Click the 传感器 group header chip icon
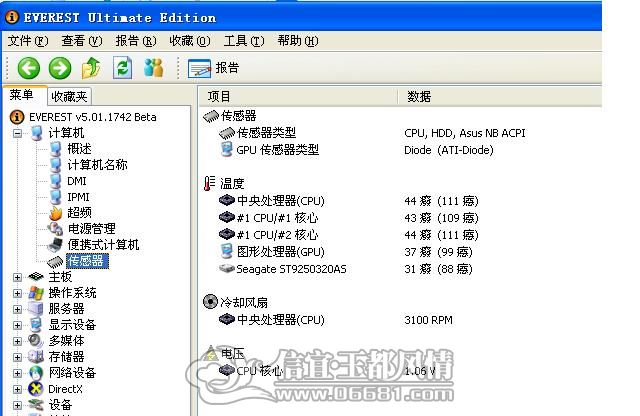This screenshot has width=640, height=416. [x=211, y=116]
